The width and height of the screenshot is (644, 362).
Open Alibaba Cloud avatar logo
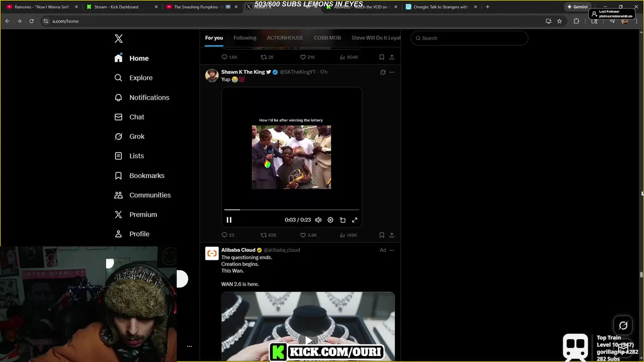pyautogui.click(x=212, y=253)
